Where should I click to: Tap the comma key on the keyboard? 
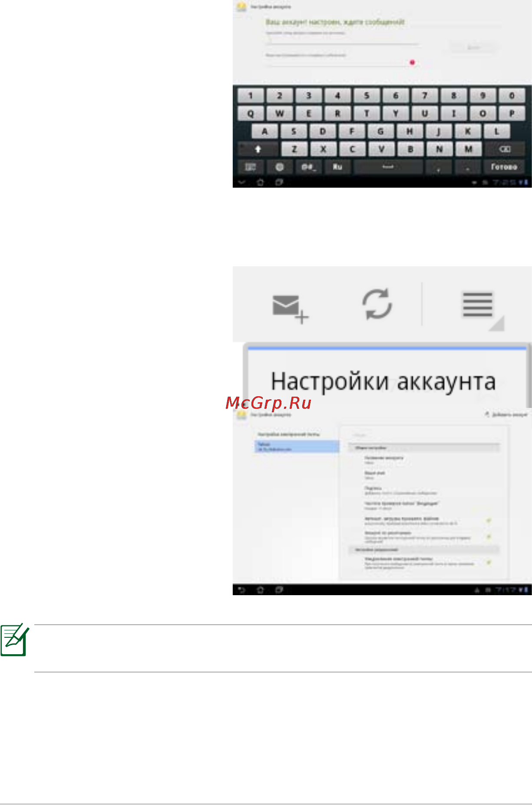tap(439, 167)
